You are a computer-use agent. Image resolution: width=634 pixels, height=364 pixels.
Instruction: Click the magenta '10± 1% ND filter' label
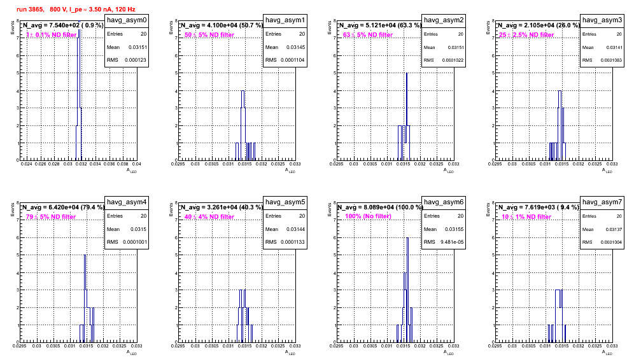[x=526, y=217]
